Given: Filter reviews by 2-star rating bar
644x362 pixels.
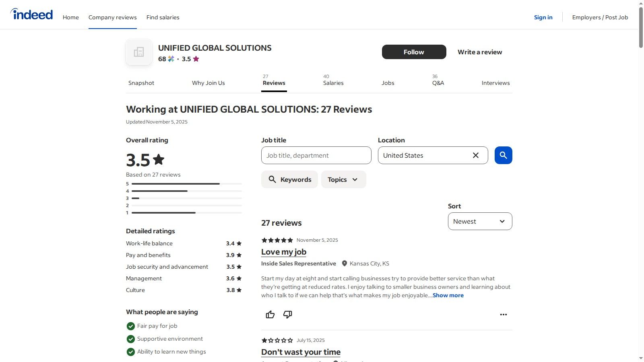Looking at the screenshot, I should 184,206.
